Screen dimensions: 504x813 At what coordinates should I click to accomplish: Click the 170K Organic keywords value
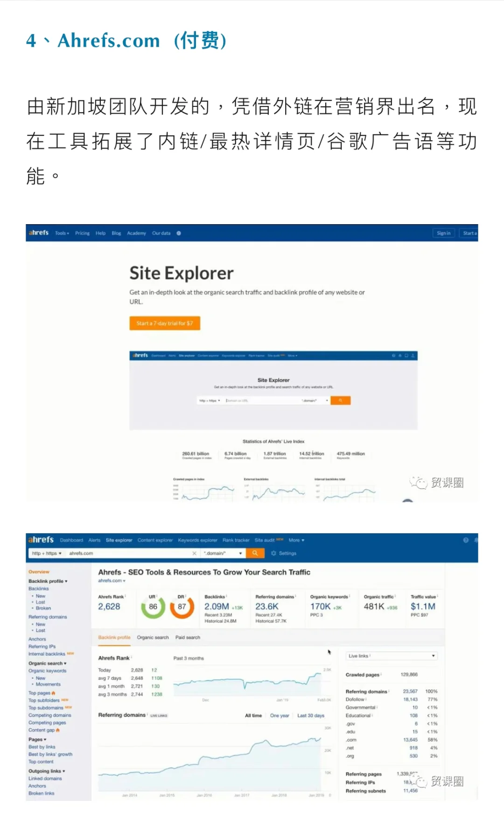321,607
